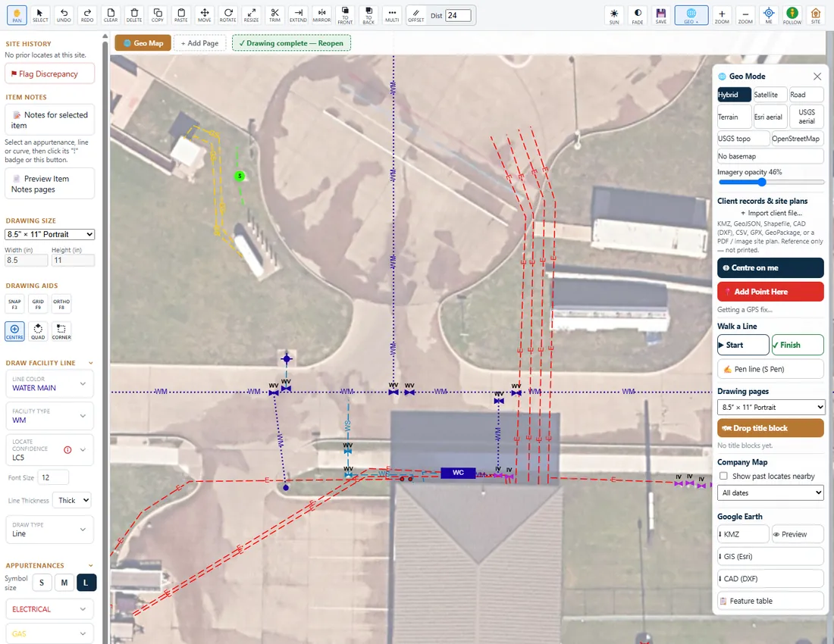Click Drop title block button
834x644 pixels.
tap(770, 428)
